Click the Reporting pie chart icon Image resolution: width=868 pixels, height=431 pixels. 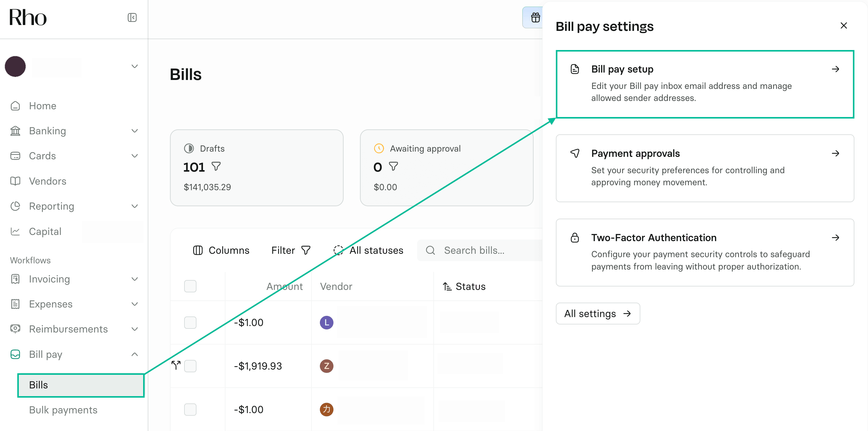pos(15,206)
